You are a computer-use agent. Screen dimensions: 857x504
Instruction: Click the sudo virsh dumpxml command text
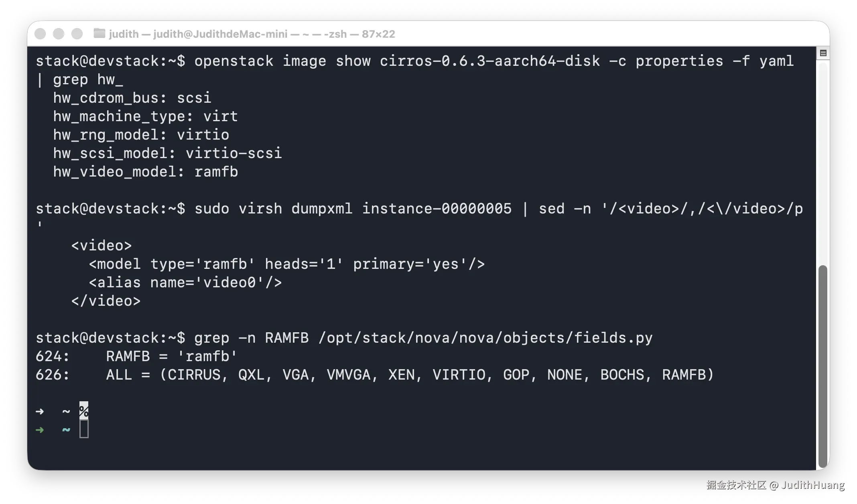[499, 209]
